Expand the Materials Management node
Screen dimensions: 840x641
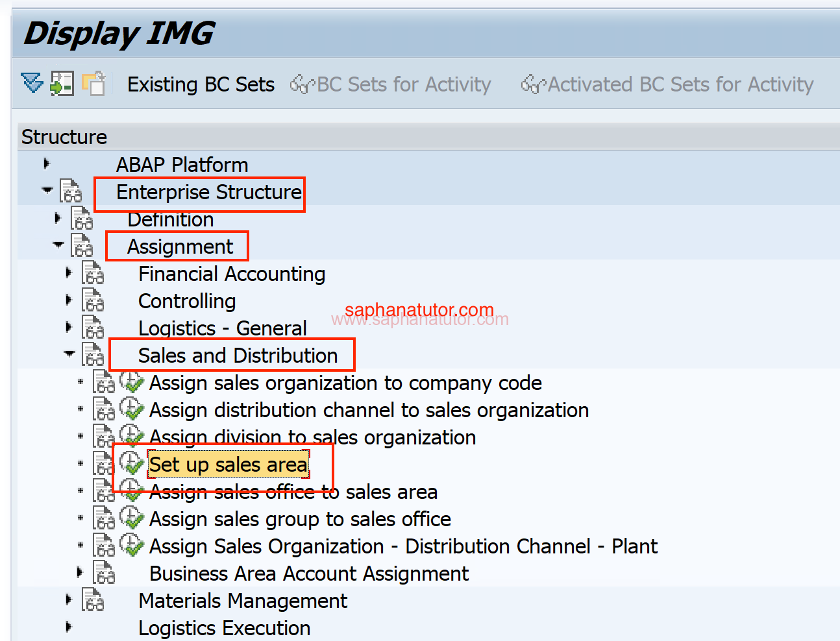coord(69,599)
